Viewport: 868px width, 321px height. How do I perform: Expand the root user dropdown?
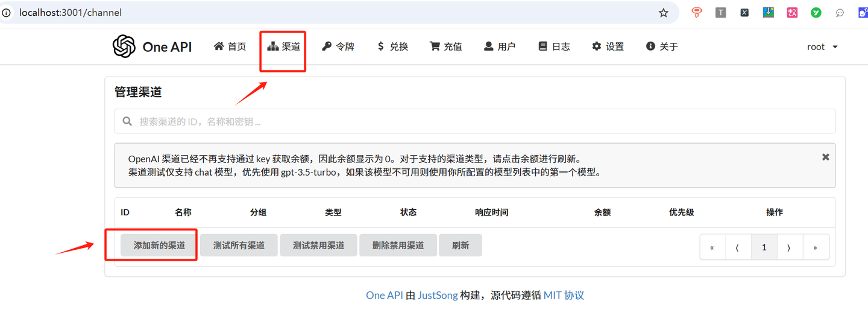click(x=822, y=46)
